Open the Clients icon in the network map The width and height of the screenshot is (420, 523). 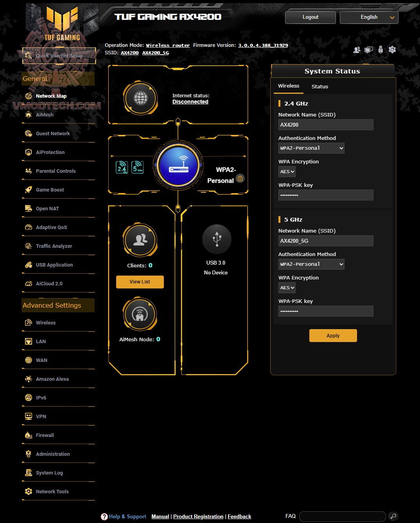point(140,240)
